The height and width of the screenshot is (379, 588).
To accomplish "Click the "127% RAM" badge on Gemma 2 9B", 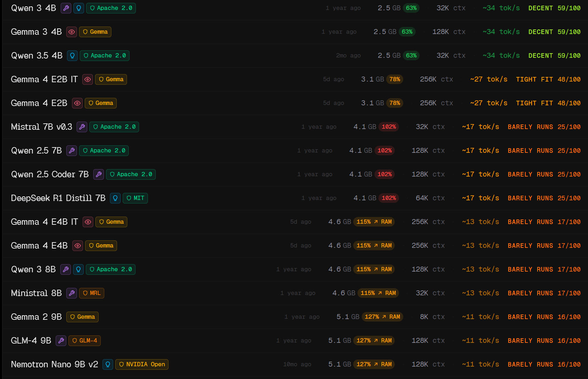I will pyautogui.click(x=382, y=317).
